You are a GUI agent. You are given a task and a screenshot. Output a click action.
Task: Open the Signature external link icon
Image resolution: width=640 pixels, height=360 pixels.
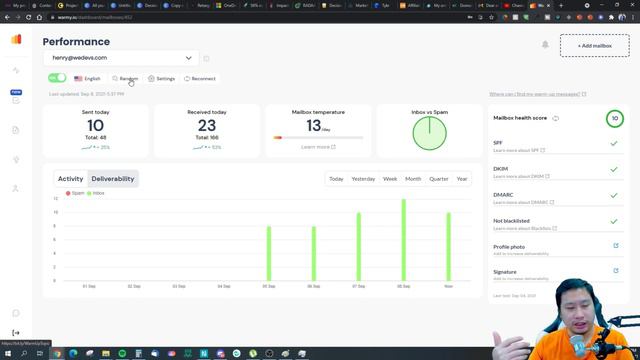click(x=616, y=271)
